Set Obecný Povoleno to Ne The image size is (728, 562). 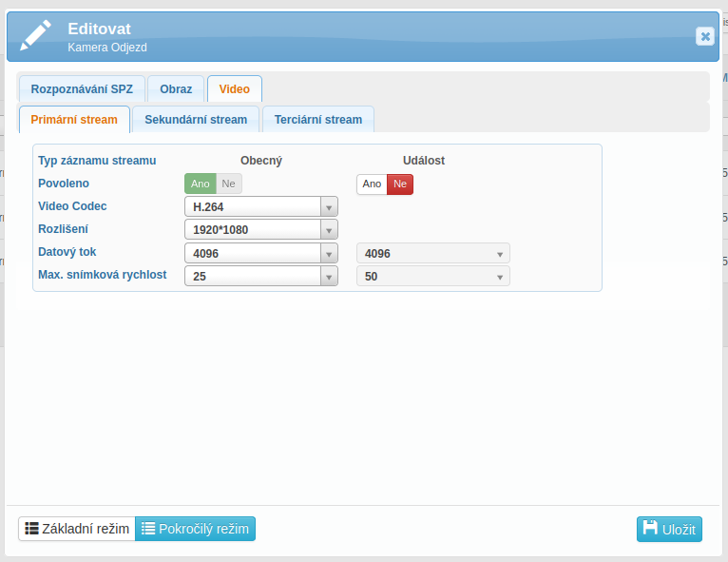pyautogui.click(x=229, y=184)
